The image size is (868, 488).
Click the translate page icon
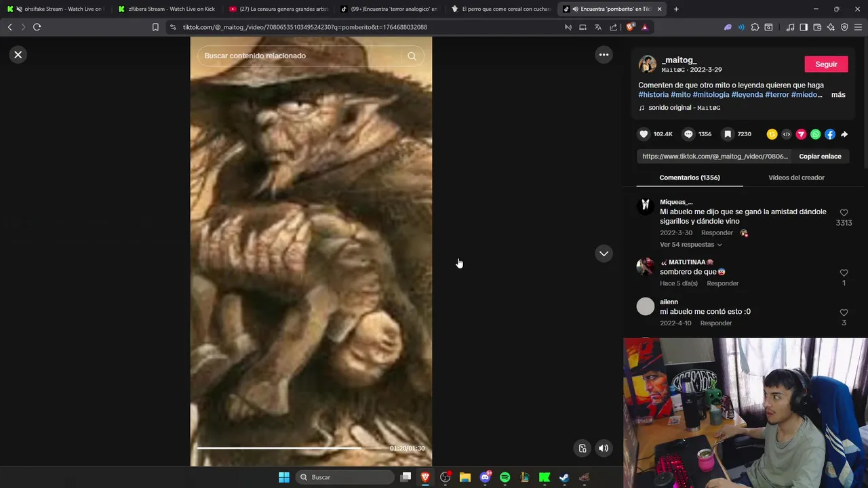[597, 27]
